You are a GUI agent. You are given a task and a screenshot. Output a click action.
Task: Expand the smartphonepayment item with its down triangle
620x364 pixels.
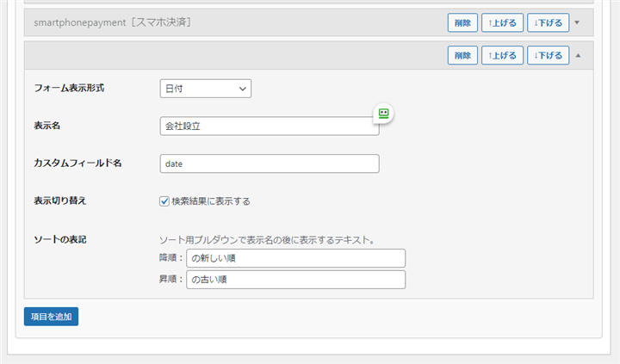[x=577, y=23]
